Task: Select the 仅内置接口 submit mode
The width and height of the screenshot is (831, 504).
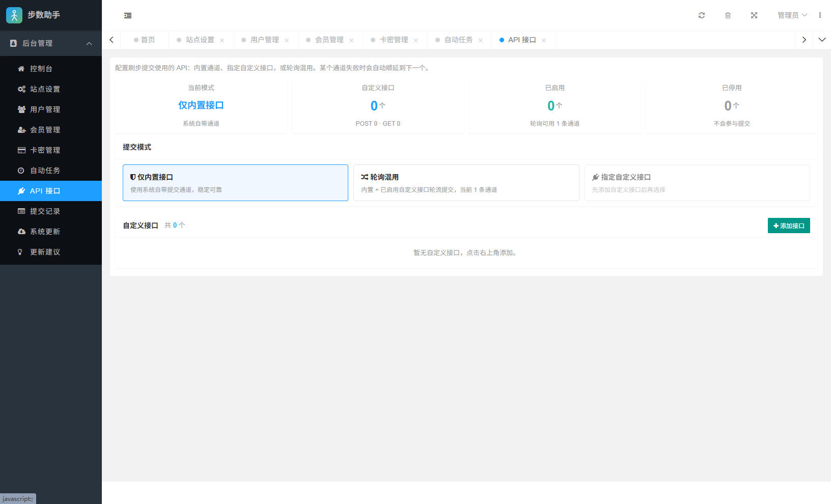Action: click(x=235, y=183)
